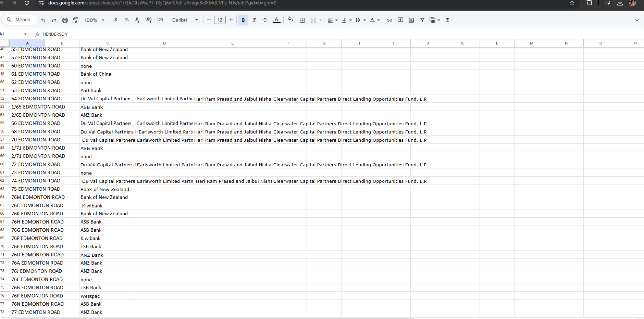Image resolution: width=644 pixels, height=319 pixels.
Task: Click the font size field showing 12
Action: [x=220, y=20]
